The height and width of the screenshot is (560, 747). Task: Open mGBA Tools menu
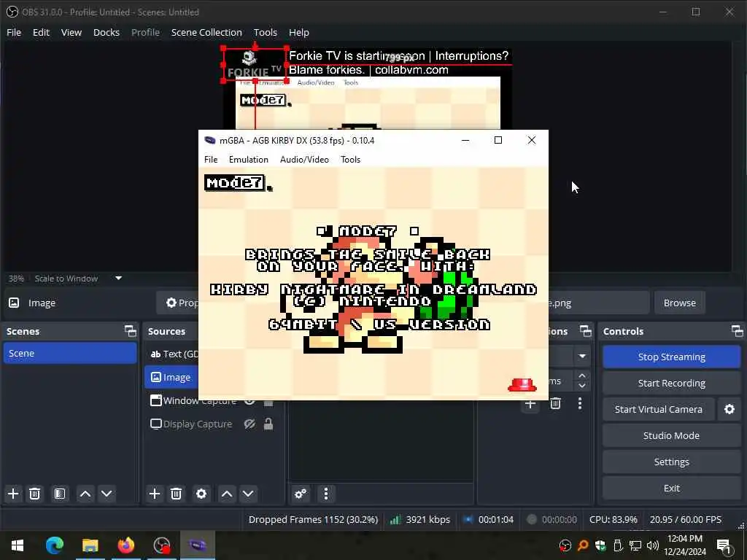coord(350,160)
